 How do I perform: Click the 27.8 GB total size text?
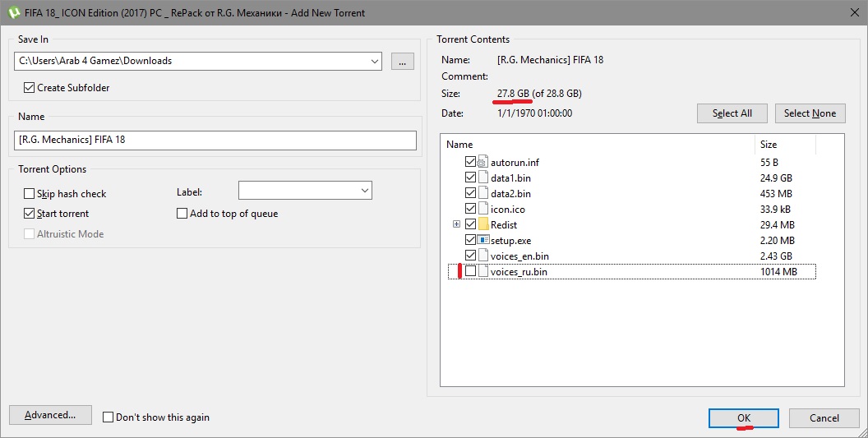[513, 93]
